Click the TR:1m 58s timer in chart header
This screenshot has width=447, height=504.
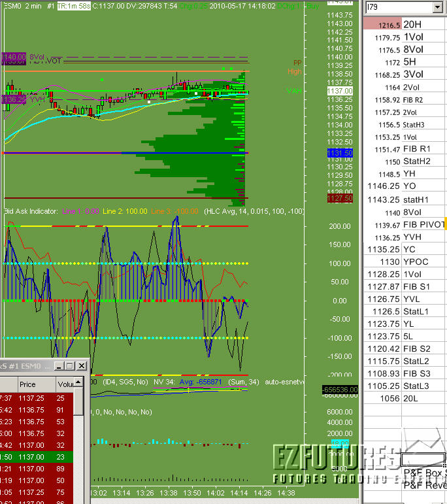[74, 6]
